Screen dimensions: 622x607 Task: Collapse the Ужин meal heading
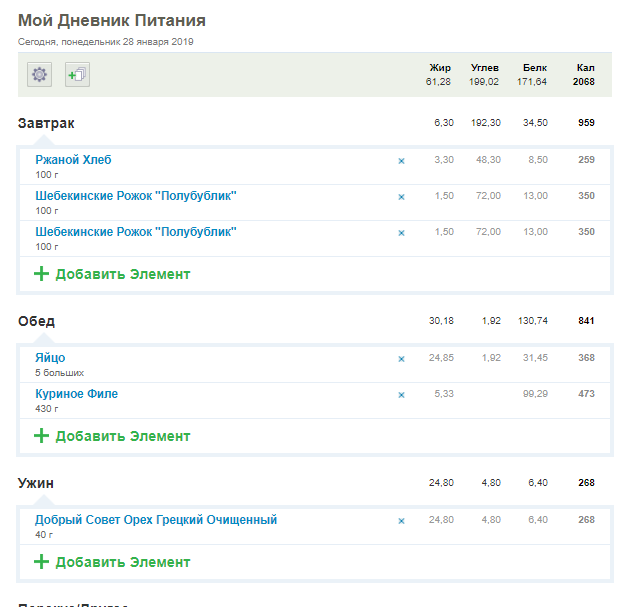click(x=36, y=483)
